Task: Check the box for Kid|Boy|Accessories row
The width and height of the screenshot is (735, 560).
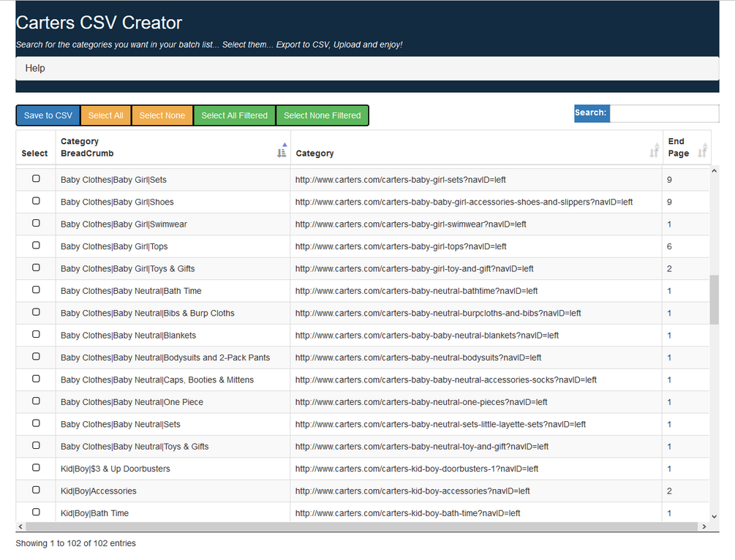Action: coord(35,490)
